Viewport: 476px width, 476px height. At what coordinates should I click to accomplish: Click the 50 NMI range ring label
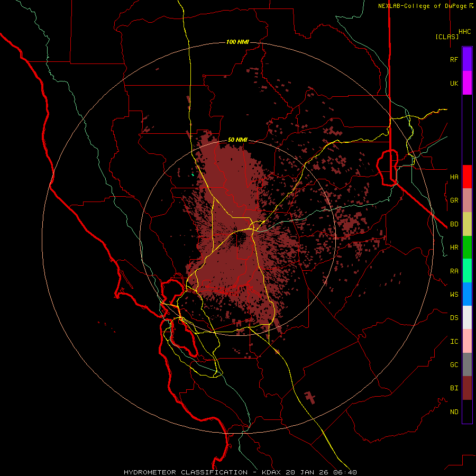tap(237, 140)
